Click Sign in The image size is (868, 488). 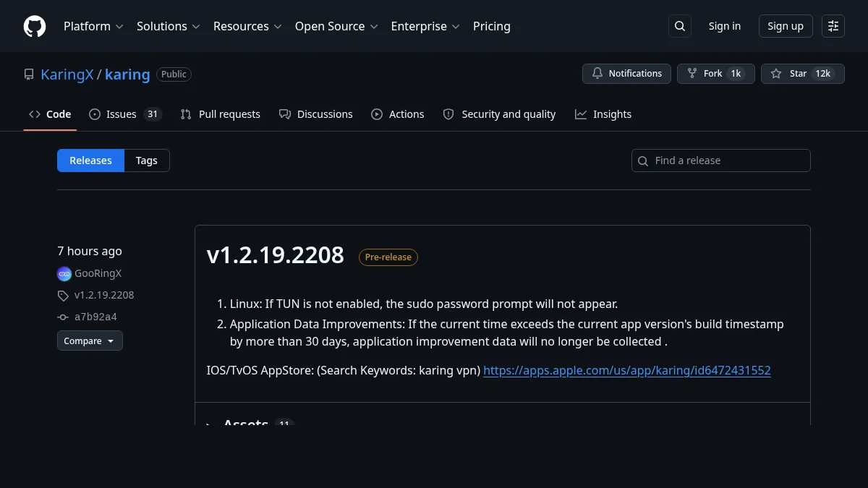[x=725, y=26]
